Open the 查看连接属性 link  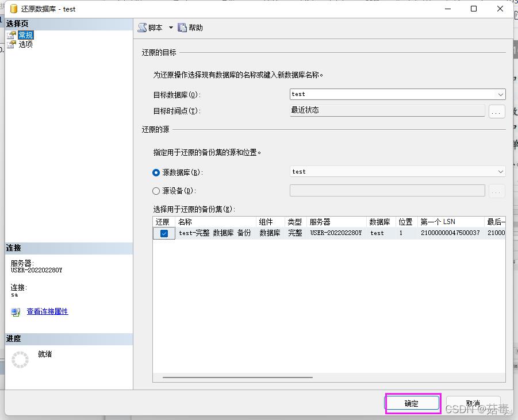pyautogui.click(x=47, y=311)
